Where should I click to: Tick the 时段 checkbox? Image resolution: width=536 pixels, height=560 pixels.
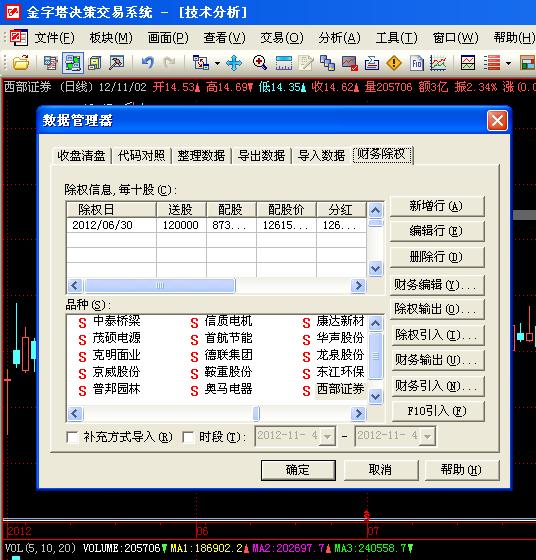(188, 437)
